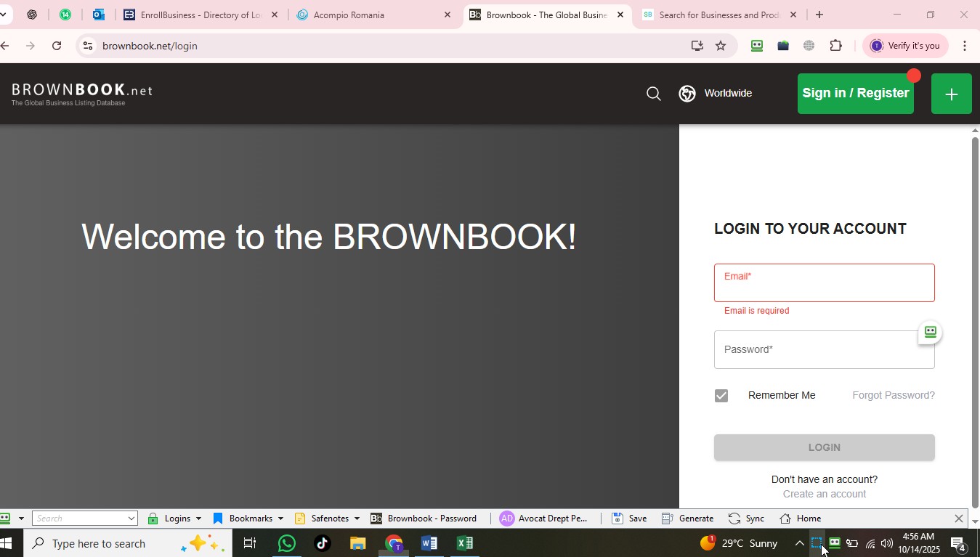Open WhatsApp from the taskbar
Image resolution: width=980 pixels, height=557 pixels.
click(287, 543)
